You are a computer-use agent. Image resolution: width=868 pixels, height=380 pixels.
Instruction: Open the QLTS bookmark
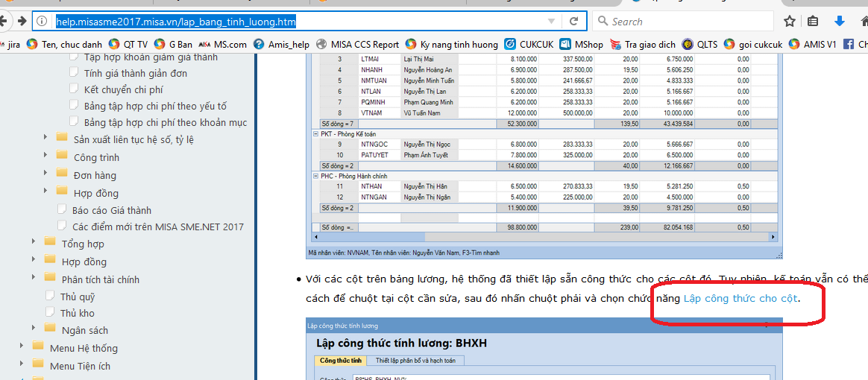(699, 44)
